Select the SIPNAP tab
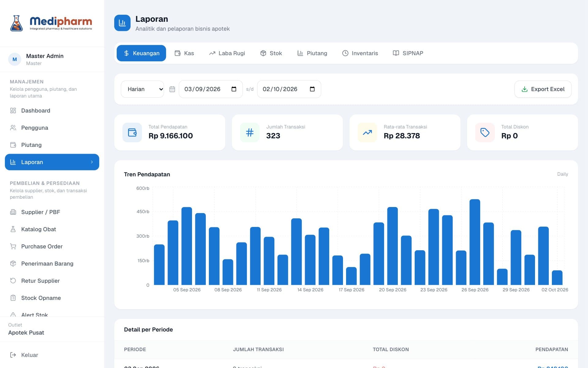Screen dimensions: 588x368 (408, 53)
